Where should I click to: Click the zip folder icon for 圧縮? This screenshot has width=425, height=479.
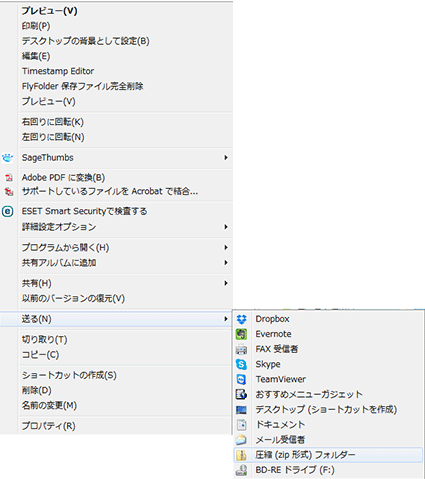[x=241, y=455]
